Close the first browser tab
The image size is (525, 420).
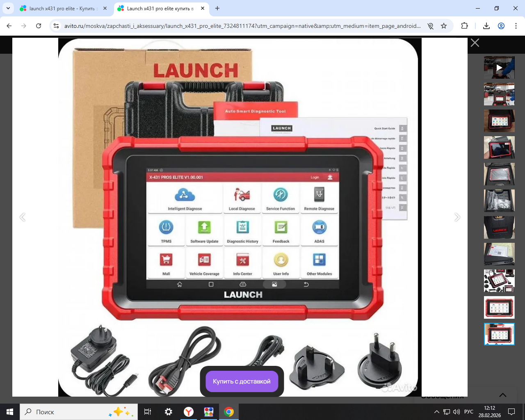click(x=105, y=8)
